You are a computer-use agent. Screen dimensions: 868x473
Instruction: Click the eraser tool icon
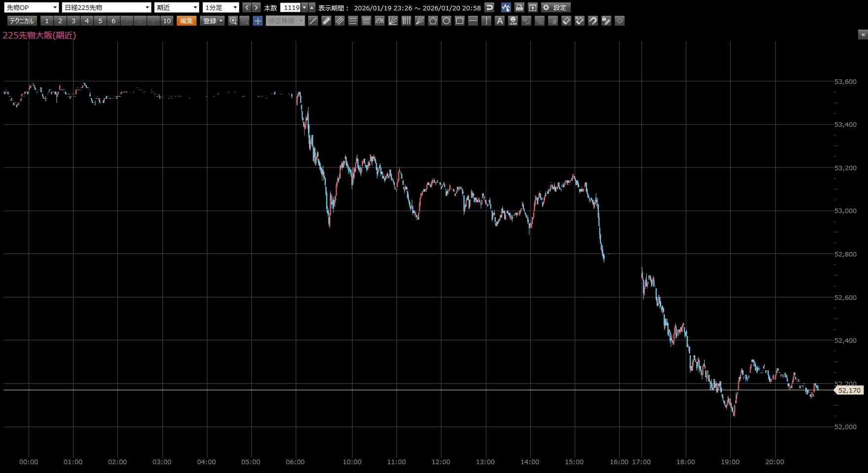point(566,21)
